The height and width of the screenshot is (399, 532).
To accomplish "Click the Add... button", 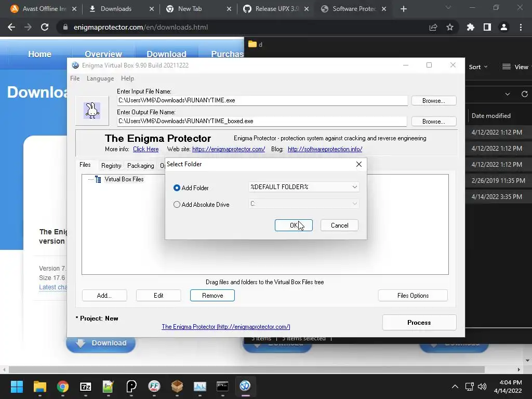I will (x=104, y=296).
